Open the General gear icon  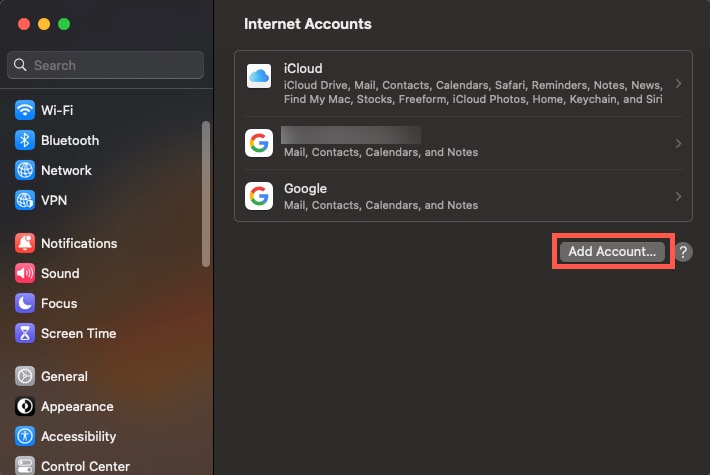pyautogui.click(x=24, y=376)
